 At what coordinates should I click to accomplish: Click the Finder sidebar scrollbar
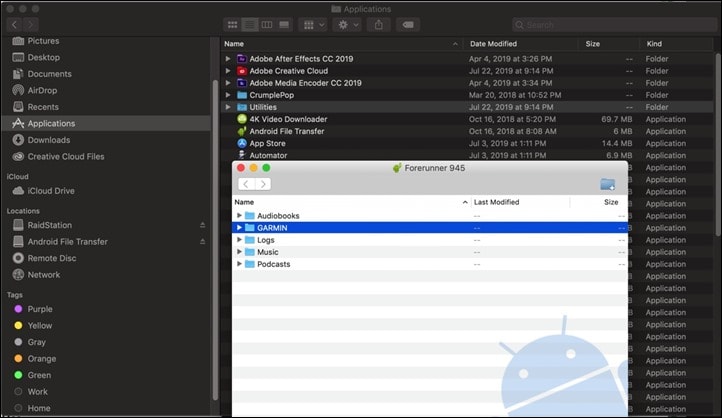coord(215,239)
